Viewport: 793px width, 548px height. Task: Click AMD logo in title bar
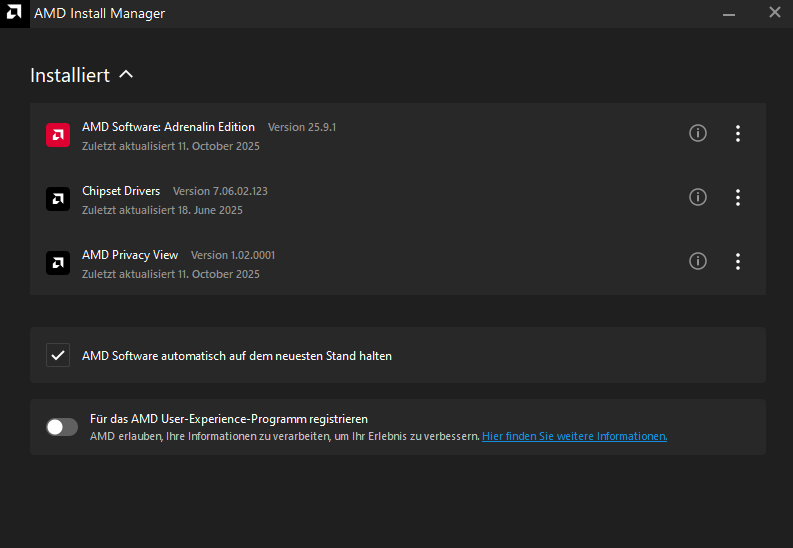click(15, 13)
